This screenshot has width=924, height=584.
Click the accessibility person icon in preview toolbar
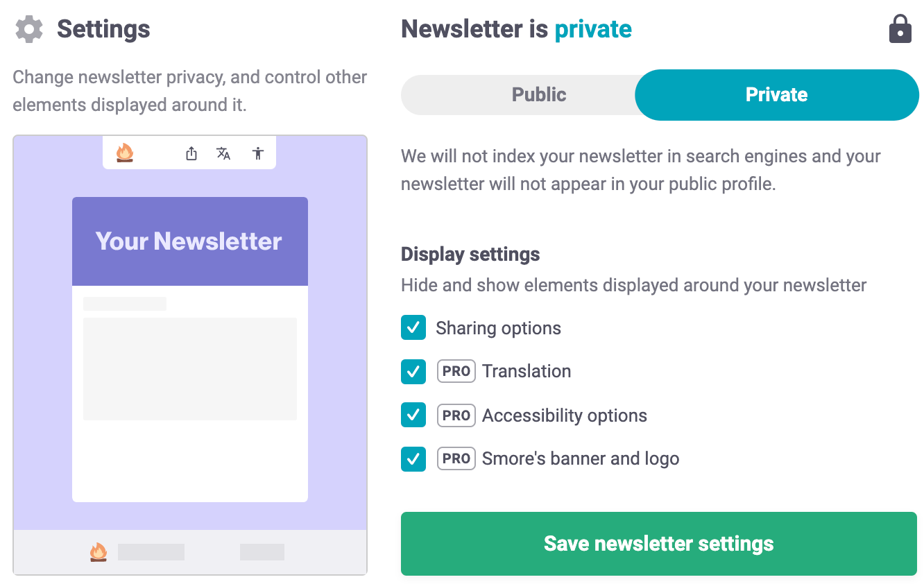pos(257,153)
